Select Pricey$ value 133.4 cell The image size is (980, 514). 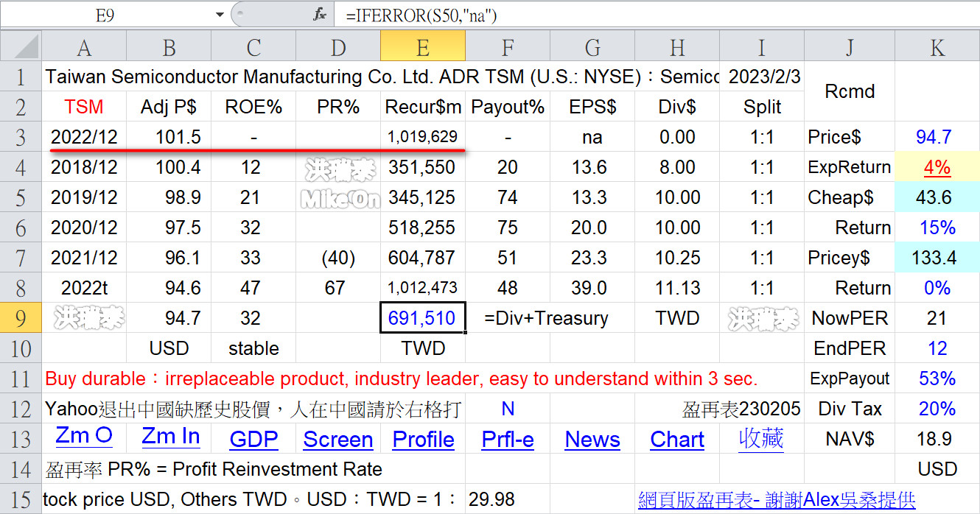click(x=937, y=258)
